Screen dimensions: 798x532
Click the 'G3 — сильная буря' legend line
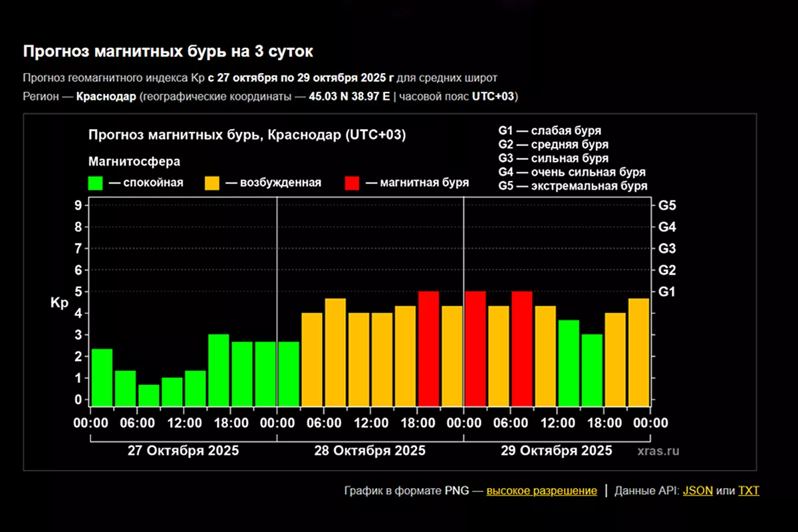coord(553,158)
